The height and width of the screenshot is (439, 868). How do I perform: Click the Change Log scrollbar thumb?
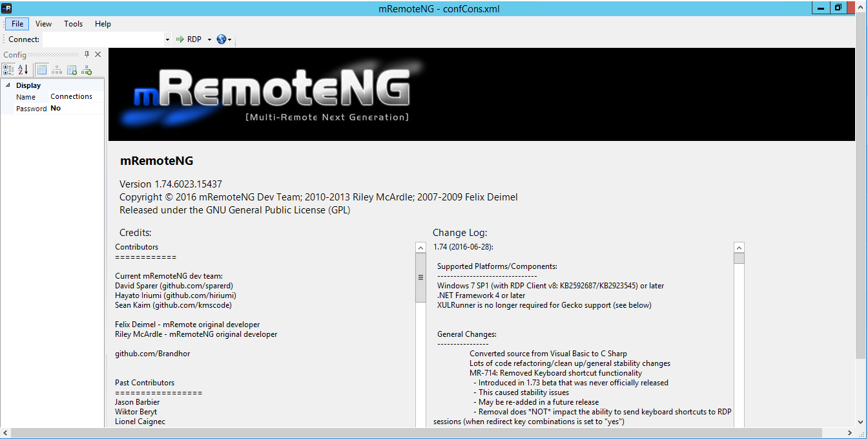tap(739, 259)
